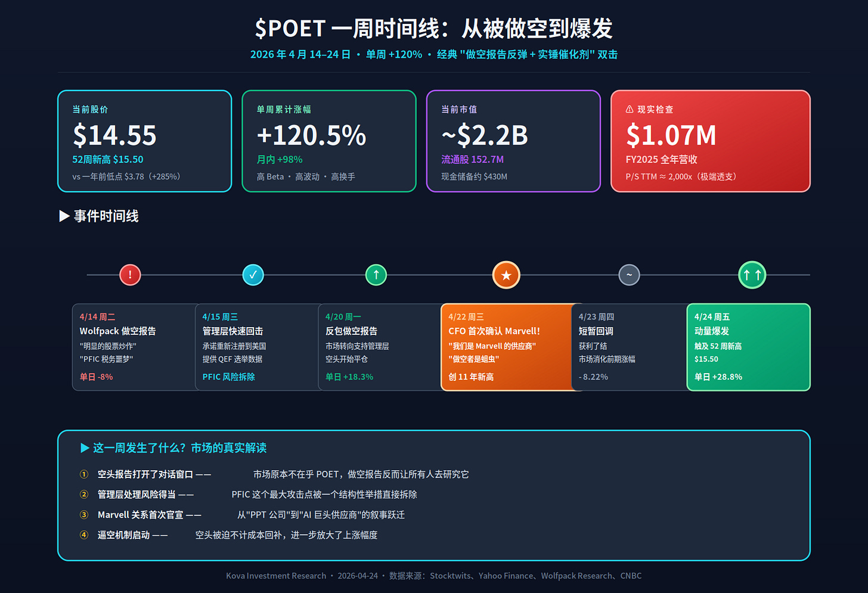The image size is (868, 593).
Task: Click '现金储备约 $430M' text
Action: pos(475,176)
